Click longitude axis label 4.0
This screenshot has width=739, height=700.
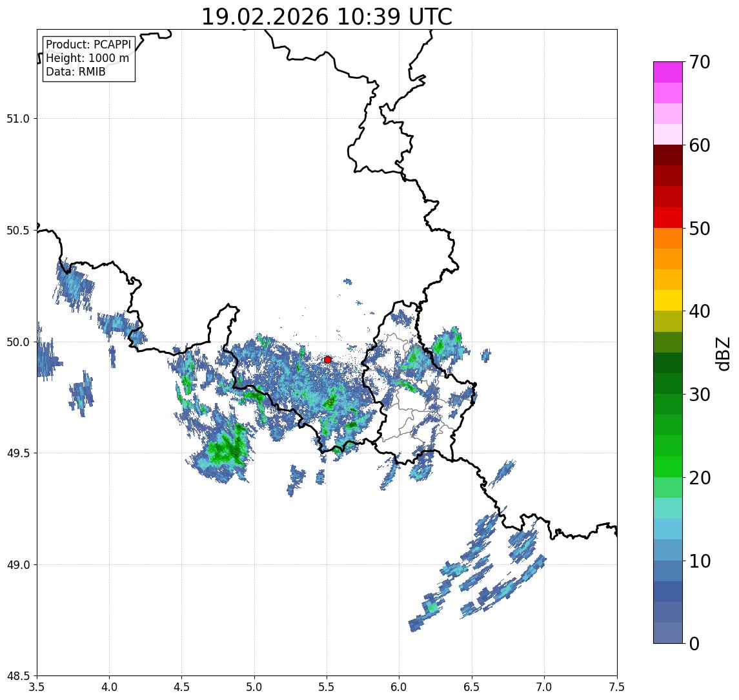[x=109, y=686]
